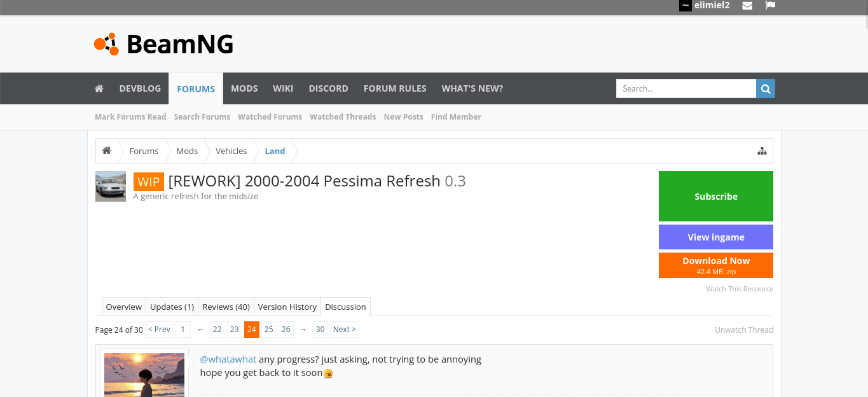Toggle Watch This Resource
The width and height of the screenshot is (868, 397).
coord(739,289)
